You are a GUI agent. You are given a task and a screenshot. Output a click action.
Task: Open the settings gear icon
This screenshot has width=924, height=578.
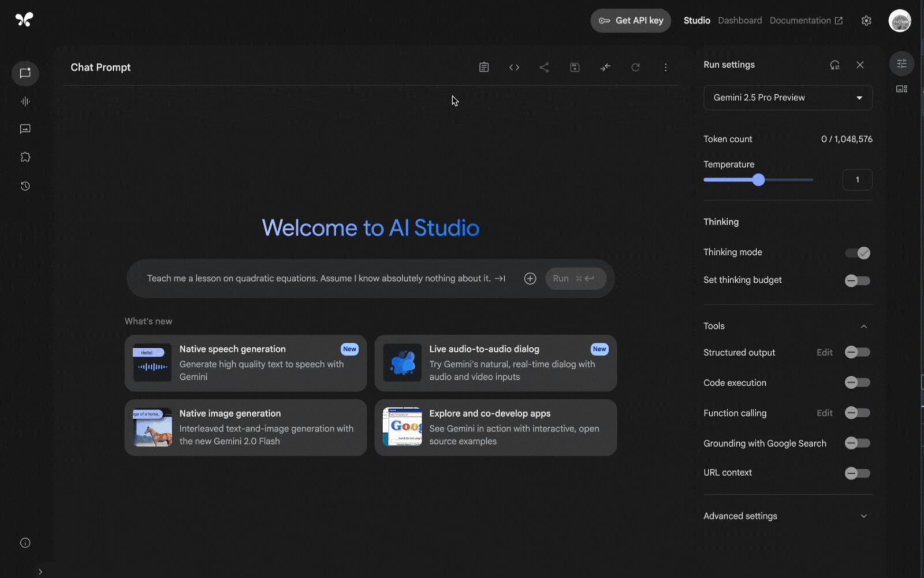pos(866,21)
